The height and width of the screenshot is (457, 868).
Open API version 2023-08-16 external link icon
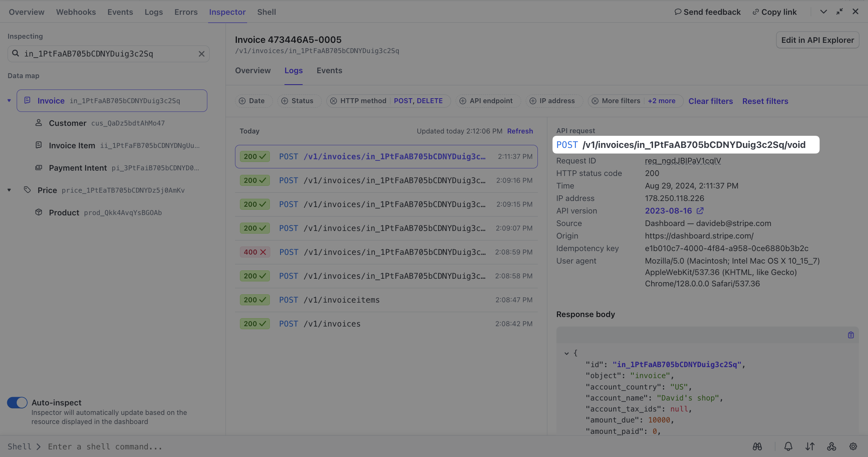point(700,211)
